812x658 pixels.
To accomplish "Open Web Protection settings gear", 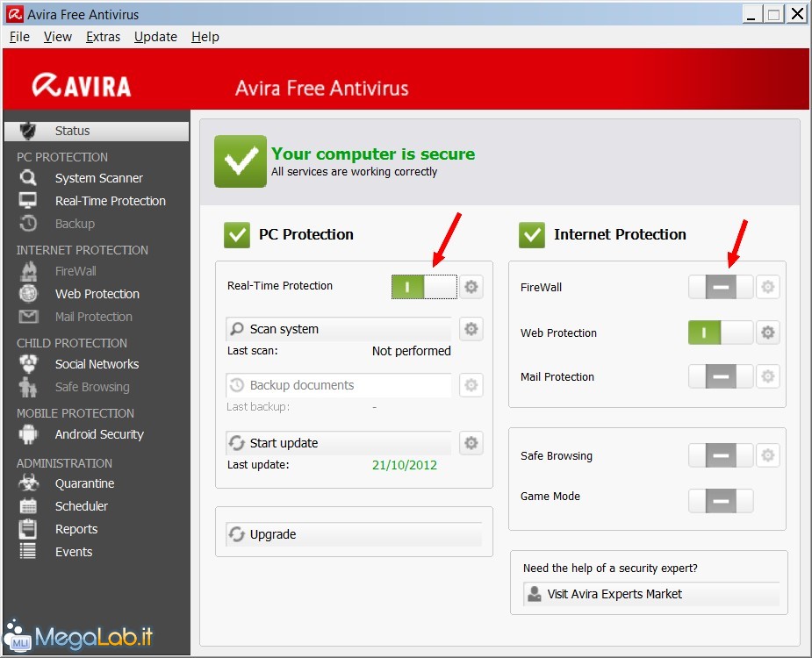I will [x=767, y=332].
